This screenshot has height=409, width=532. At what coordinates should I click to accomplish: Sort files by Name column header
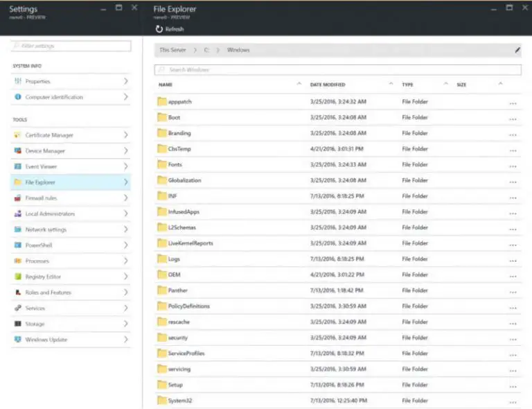tap(166, 85)
